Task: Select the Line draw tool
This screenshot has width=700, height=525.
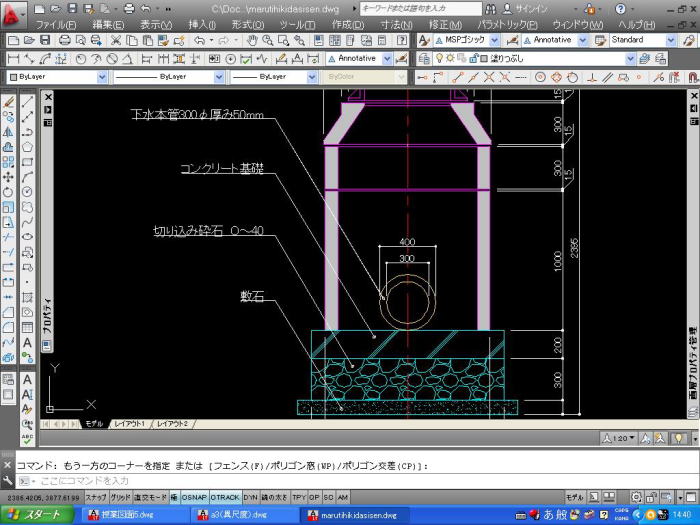Action: (x=27, y=102)
